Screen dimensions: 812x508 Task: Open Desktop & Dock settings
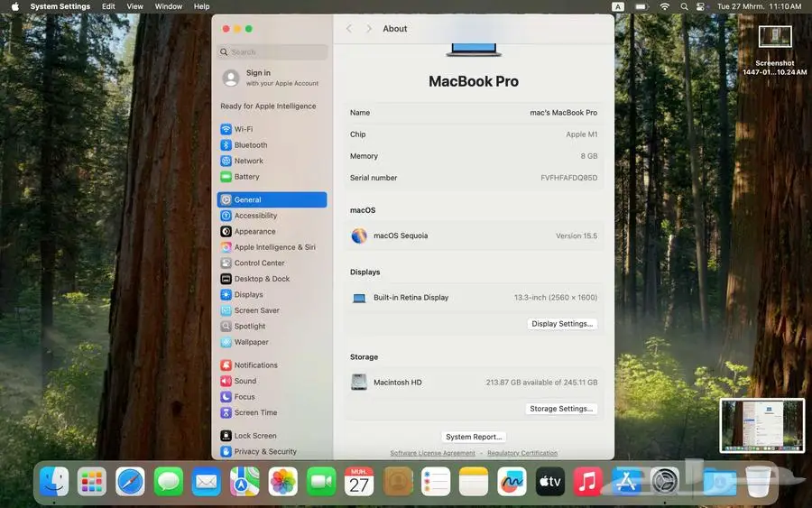[272, 279]
